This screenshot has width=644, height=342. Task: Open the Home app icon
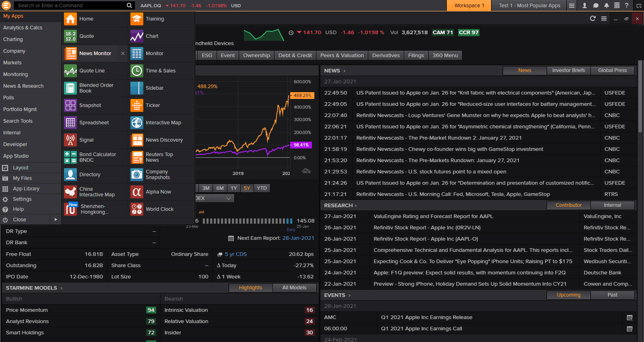tap(70, 19)
